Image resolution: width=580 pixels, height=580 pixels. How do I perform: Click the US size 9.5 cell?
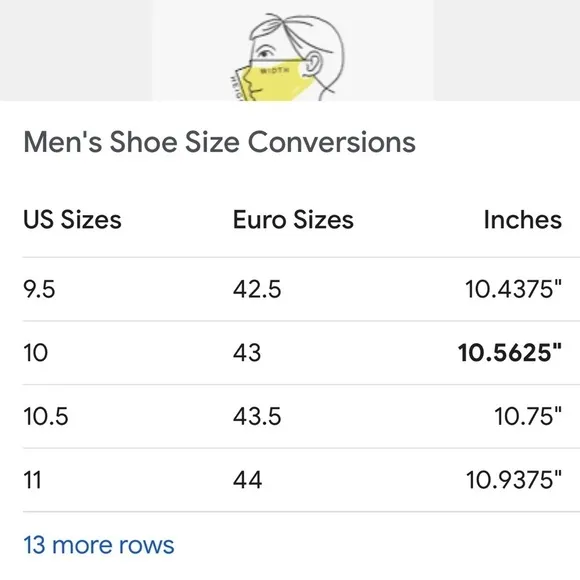pos(39,289)
